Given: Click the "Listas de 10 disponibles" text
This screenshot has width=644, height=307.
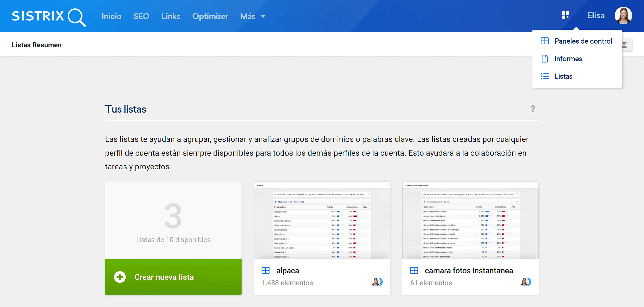Looking at the screenshot, I should coord(173,240).
